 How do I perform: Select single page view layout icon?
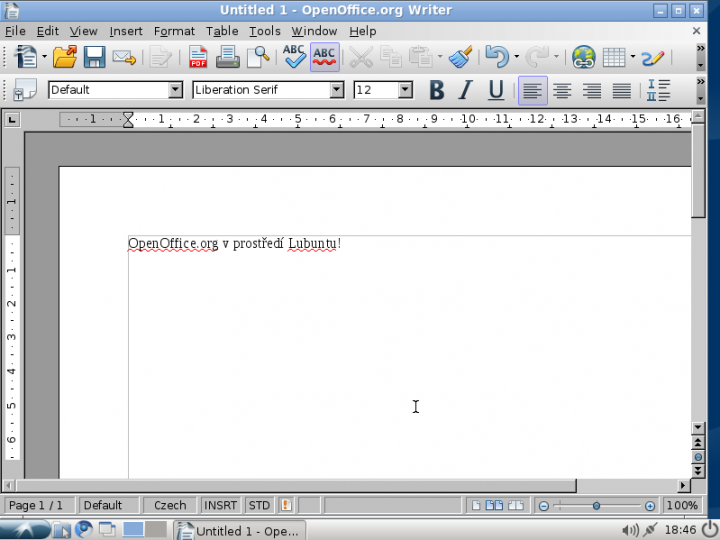pyautogui.click(x=476, y=506)
